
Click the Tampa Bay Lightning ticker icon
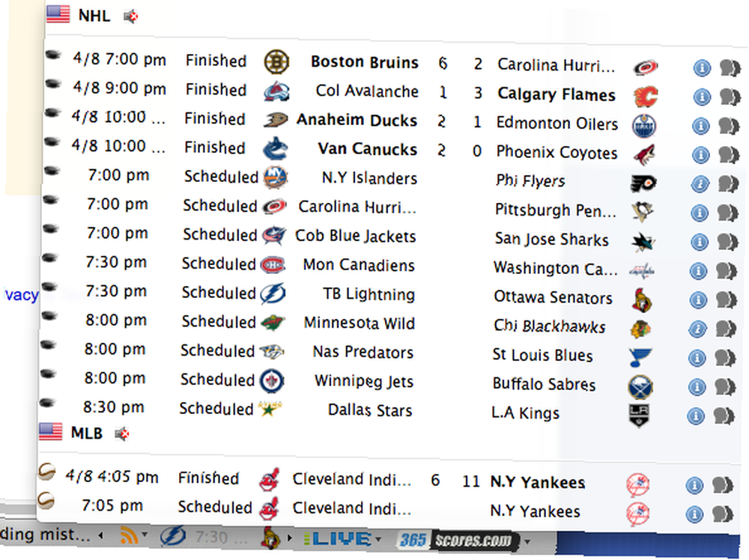pos(173,536)
